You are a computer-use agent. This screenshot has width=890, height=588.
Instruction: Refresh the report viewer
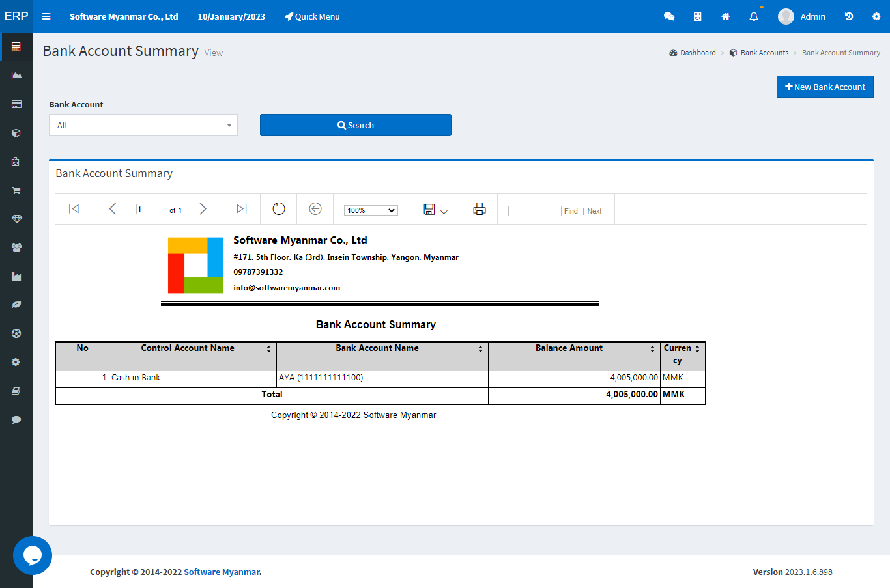click(279, 208)
